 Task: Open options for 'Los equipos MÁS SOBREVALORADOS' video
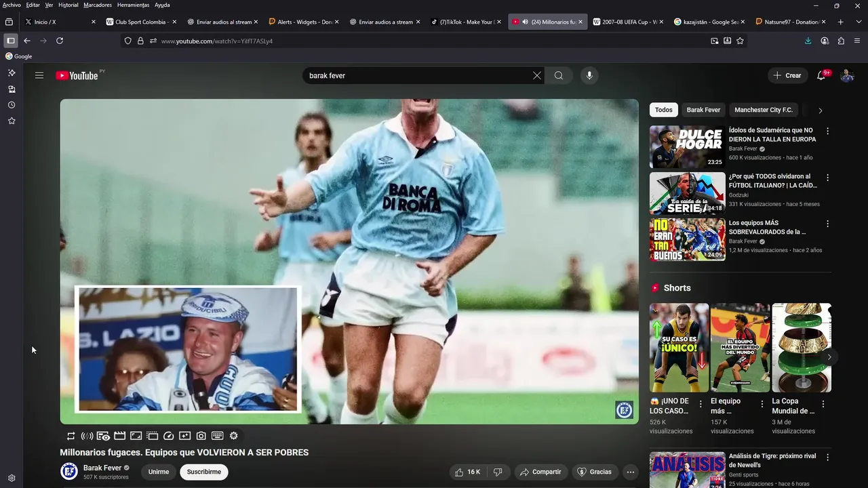827,224
